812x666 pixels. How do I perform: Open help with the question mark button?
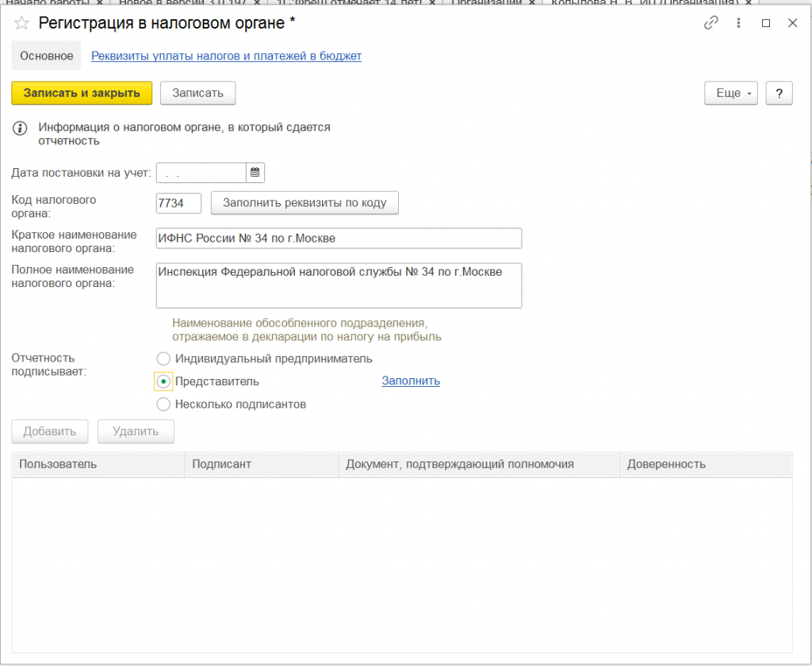(x=779, y=94)
